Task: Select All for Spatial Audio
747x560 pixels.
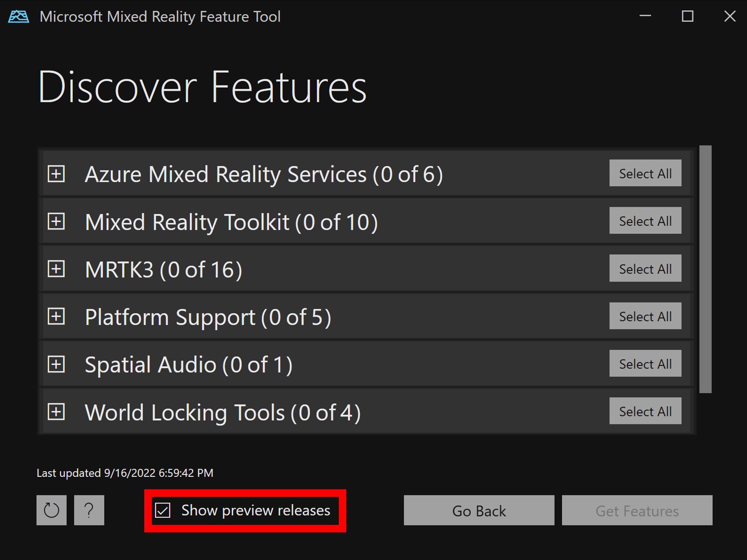Action: pos(645,364)
